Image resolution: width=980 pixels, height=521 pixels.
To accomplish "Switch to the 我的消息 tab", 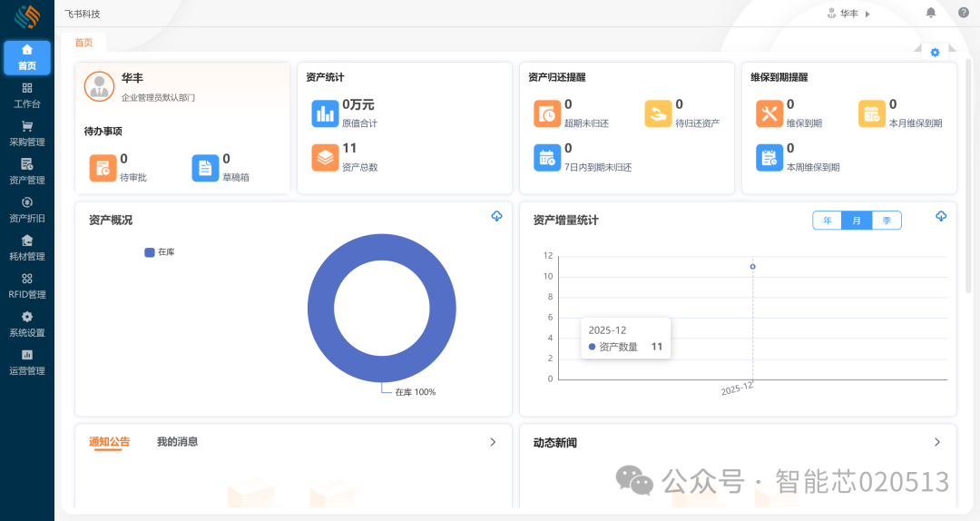I will [177, 442].
